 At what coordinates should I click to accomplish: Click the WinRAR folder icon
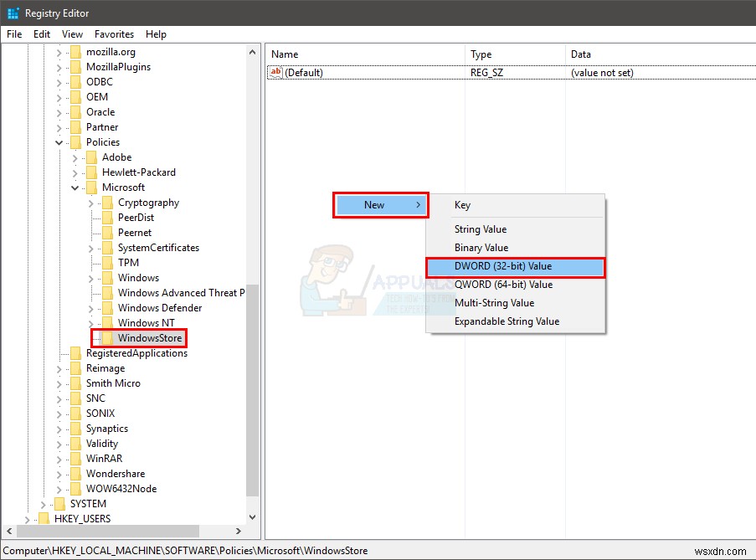coord(75,459)
